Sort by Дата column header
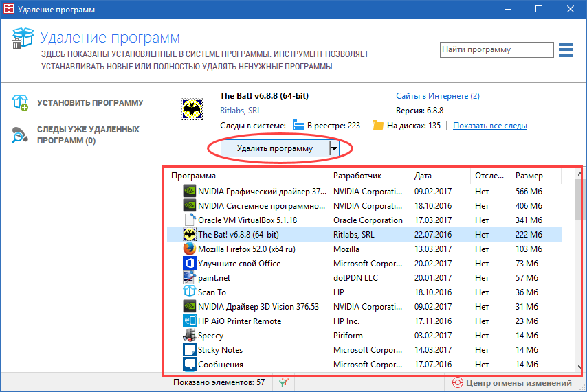 440,176
